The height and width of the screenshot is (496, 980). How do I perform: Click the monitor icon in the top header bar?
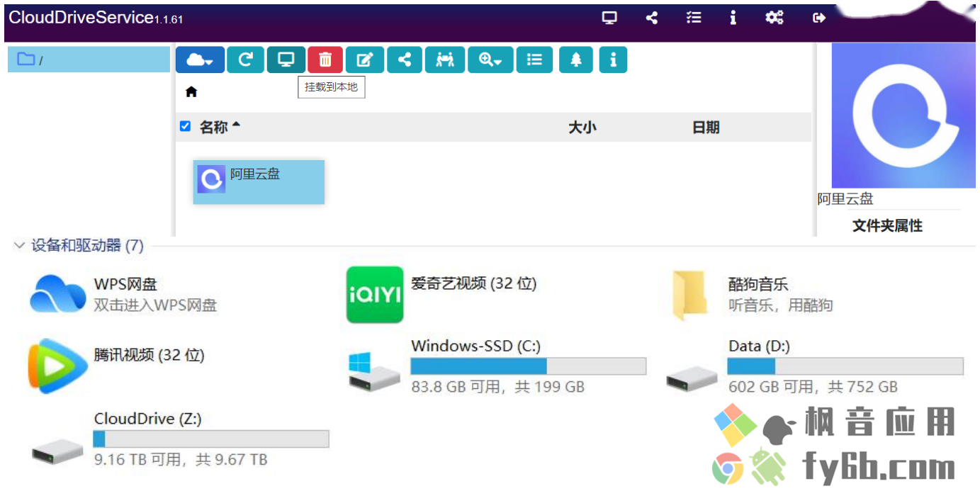click(x=609, y=18)
